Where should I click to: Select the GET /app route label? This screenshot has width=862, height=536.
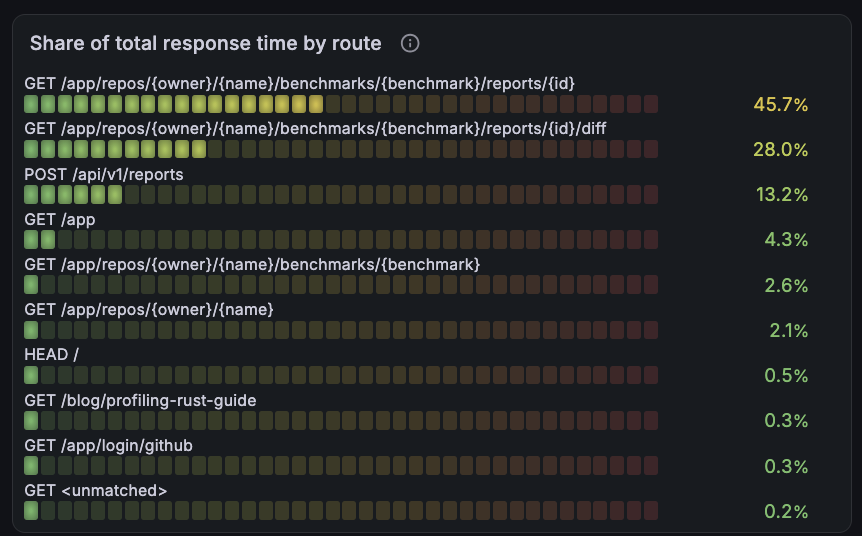[60, 220]
